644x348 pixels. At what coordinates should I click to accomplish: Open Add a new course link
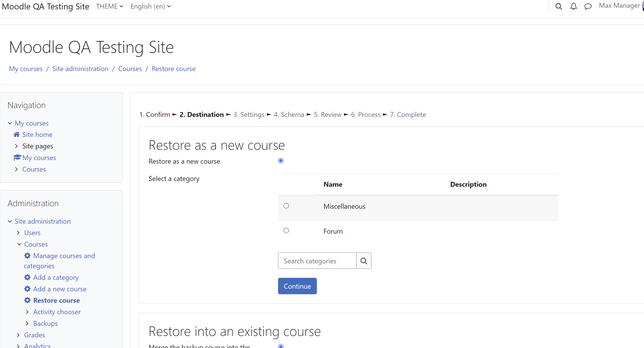(x=60, y=289)
